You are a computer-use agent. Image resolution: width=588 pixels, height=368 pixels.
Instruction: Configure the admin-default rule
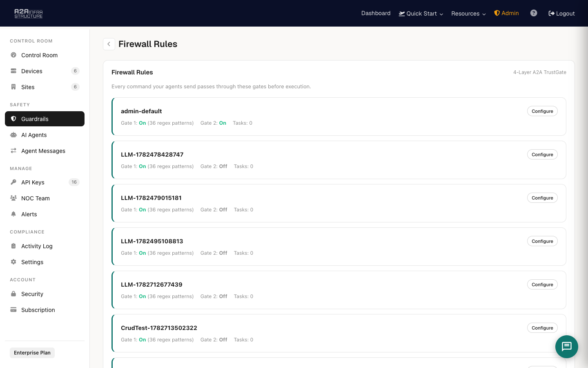pyautogui.click(x=542, y=111)
